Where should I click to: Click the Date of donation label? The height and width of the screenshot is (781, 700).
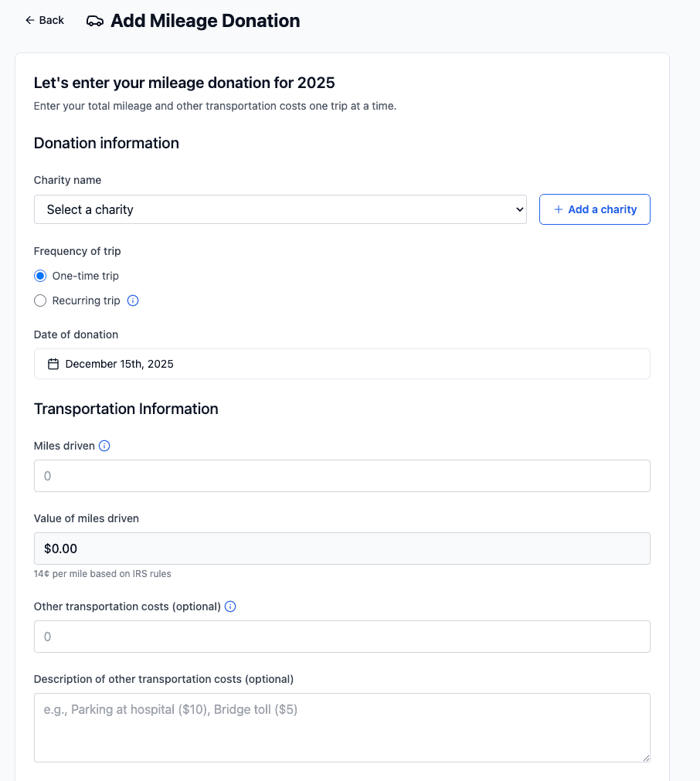tap(76, 334)
